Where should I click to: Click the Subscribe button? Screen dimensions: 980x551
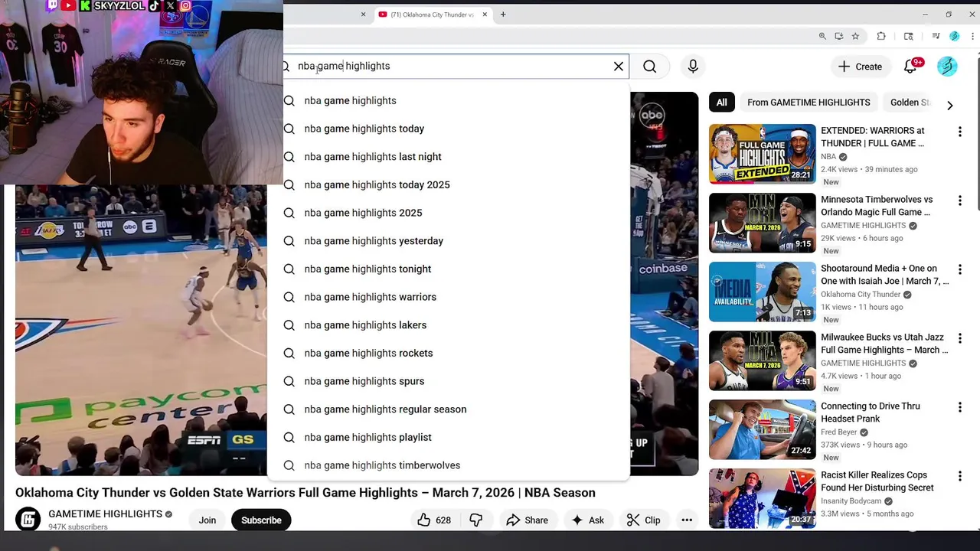261,520
